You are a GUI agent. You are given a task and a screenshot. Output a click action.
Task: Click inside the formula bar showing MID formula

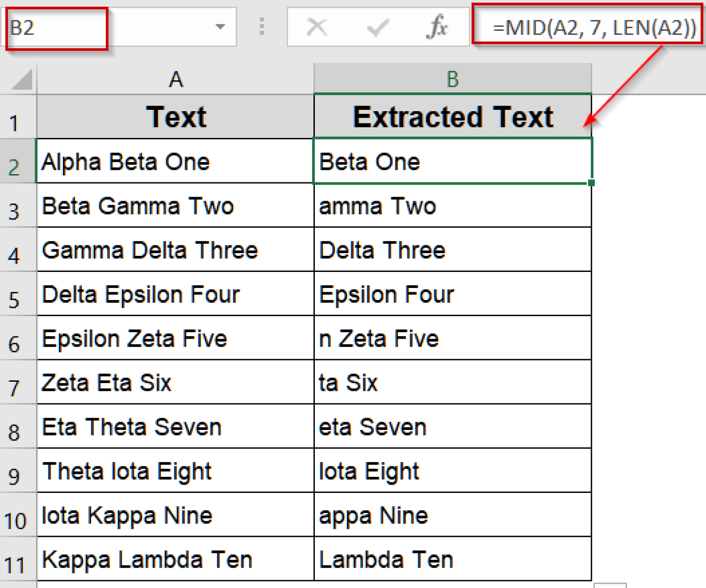[588, 27]
